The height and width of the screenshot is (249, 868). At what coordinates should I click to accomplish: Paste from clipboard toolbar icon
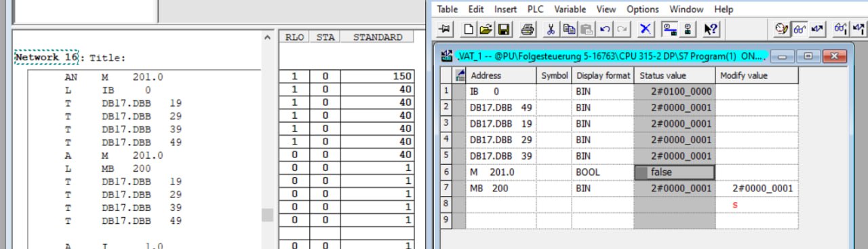click(x=587, y=29)
